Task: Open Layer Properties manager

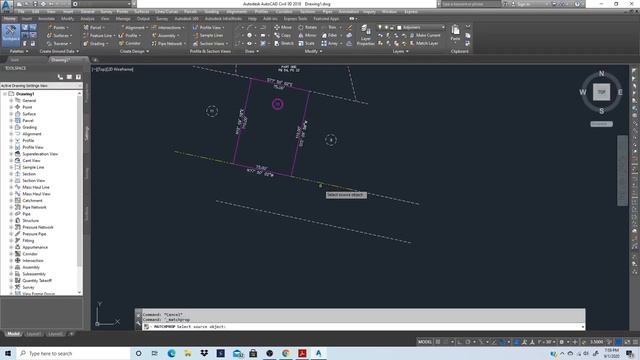Action: (365, 35)
